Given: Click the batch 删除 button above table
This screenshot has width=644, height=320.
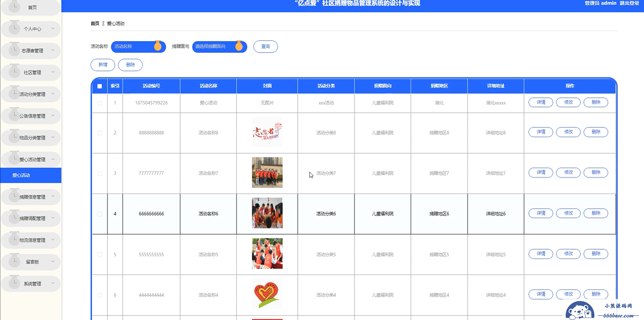Looking at the screenshot, I should tap(130, 65).
